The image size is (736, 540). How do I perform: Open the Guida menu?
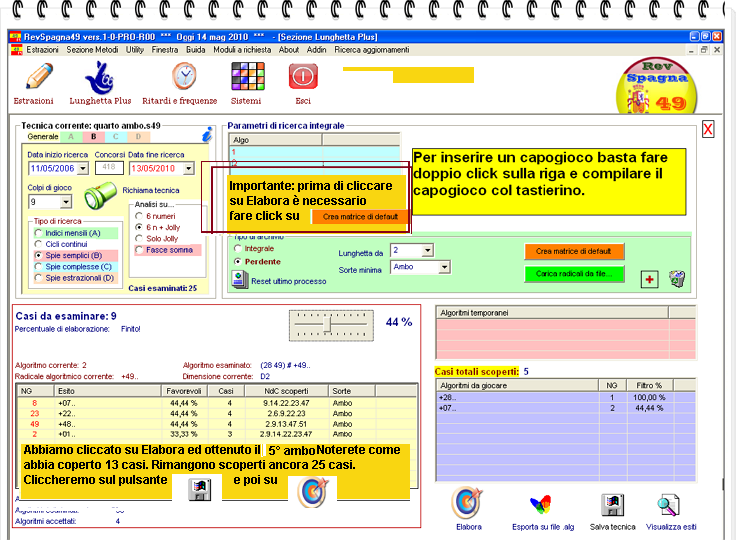(x=196, y=50)
